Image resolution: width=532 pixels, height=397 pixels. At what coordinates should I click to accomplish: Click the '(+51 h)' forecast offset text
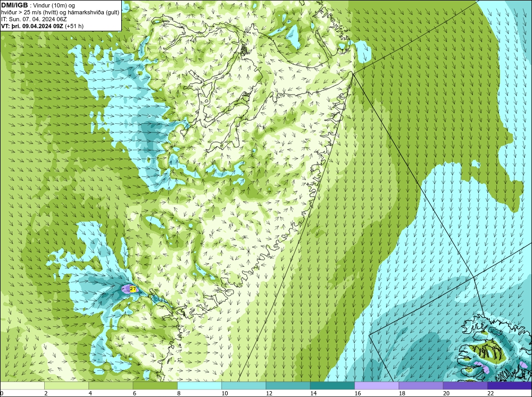(x=74, y=26)
